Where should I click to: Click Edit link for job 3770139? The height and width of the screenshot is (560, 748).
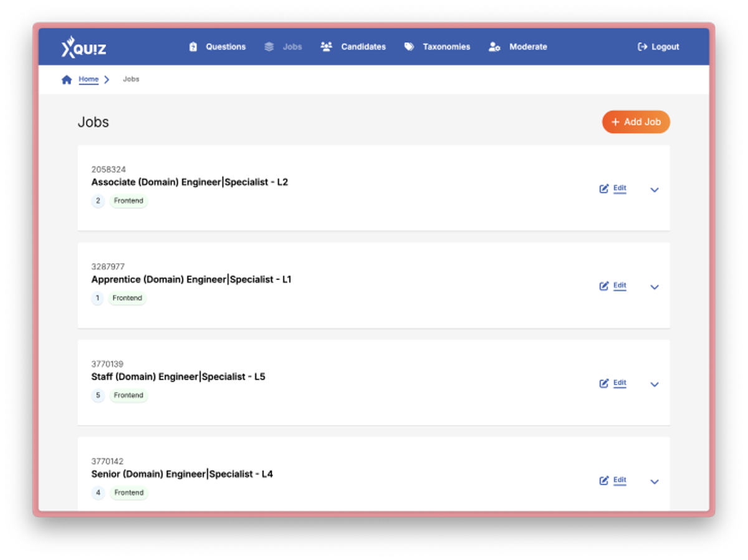pyautogui.click(x=620, y=383)
